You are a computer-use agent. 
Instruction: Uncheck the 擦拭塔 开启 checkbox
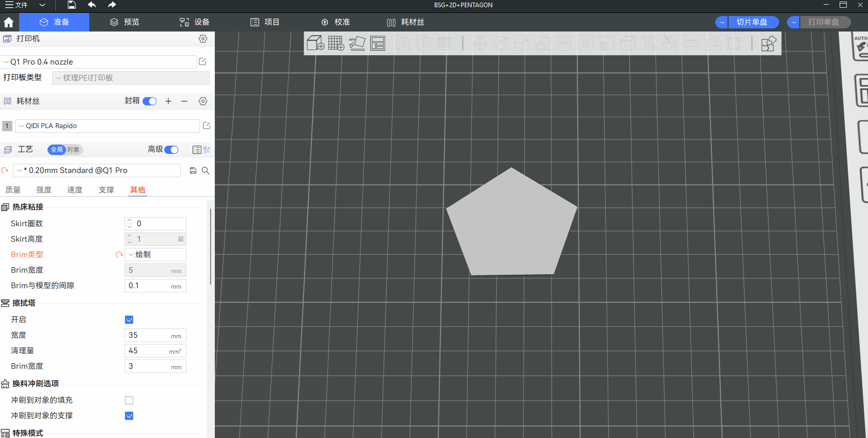click(x=129, y=320)
